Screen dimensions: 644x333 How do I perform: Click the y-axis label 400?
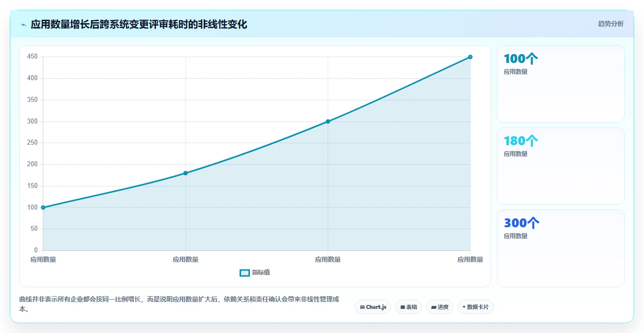click(x=32, y=78)
